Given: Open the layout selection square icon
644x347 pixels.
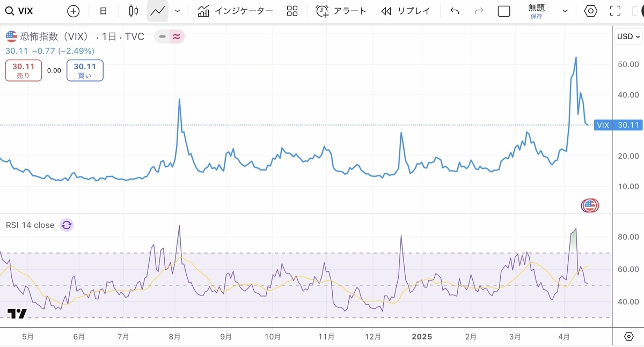Looking at the screenshot, I should pyautogui.click(x=504, y=11).
